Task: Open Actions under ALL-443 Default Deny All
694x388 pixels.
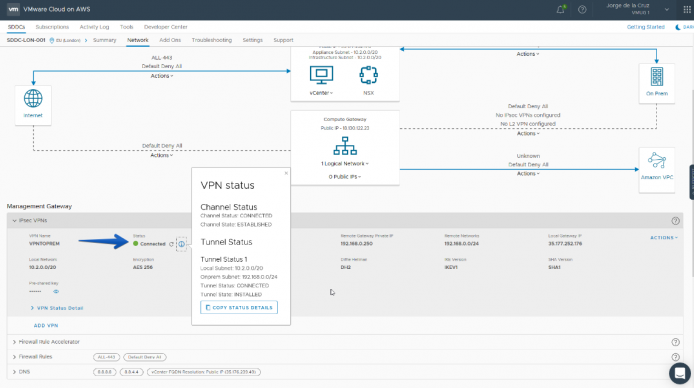Action: (162, 76)
